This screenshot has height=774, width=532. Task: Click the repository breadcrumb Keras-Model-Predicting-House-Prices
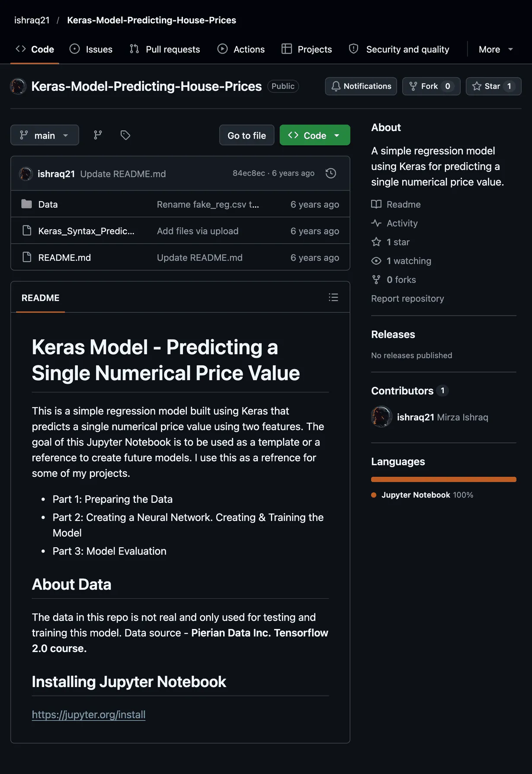151,20
